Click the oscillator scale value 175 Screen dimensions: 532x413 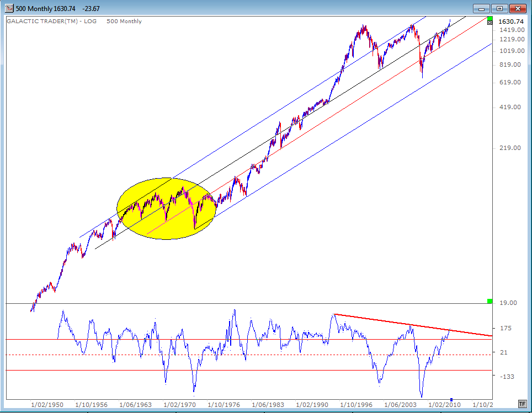pos(506,328)
